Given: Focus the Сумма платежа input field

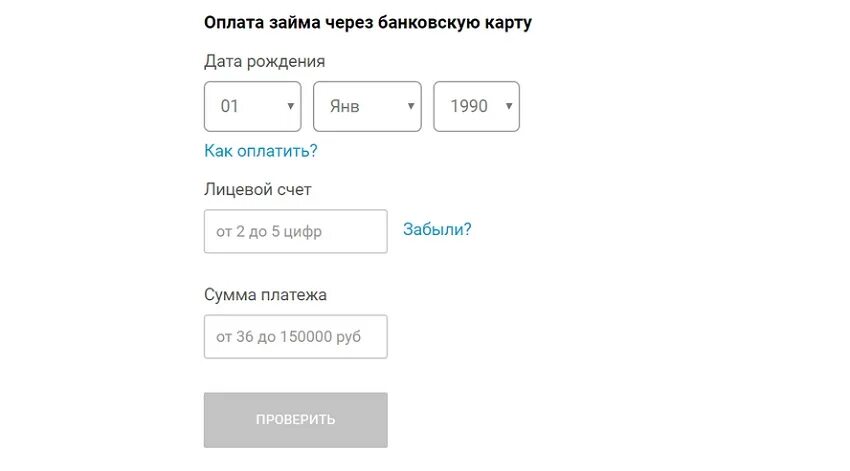Looking at the screenshot, I should tap(295, 337).
